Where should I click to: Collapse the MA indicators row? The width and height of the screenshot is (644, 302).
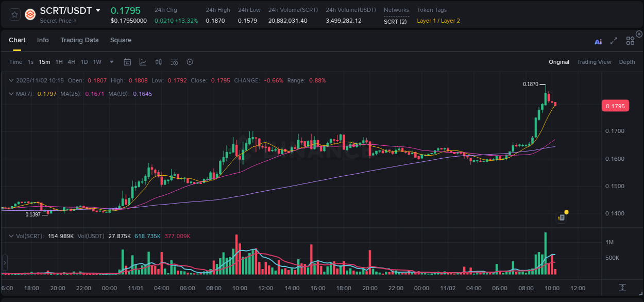click(x=11, y=94)
